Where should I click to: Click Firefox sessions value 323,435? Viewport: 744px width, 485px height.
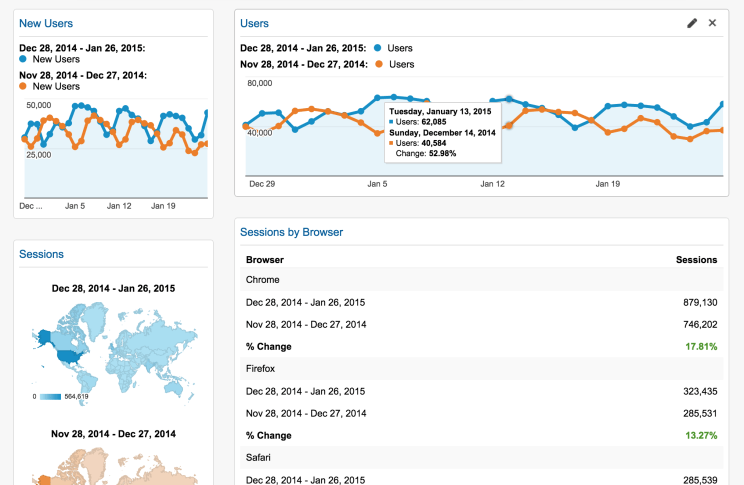pyautogui.click(x=700, y=392)
